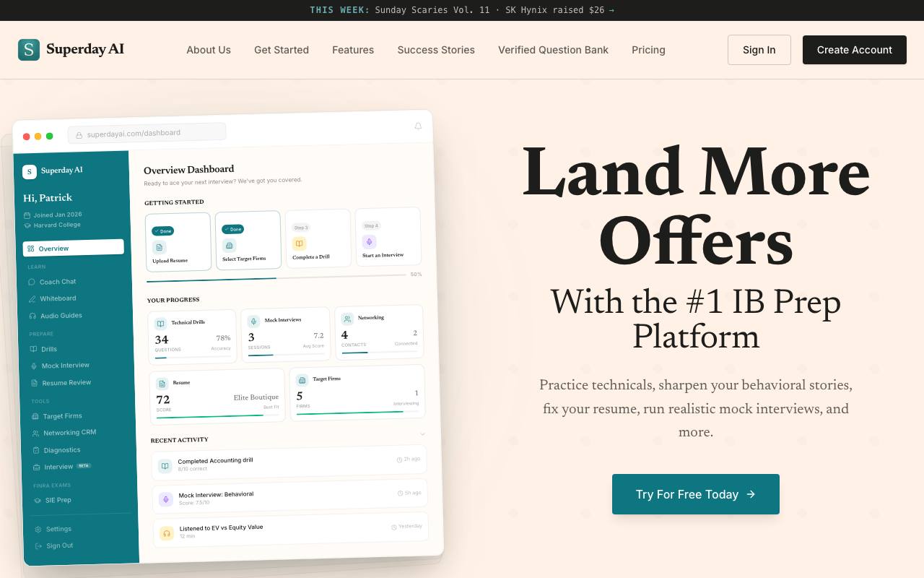Click the Audio Guides headphones icon

[x=32, y=316]
